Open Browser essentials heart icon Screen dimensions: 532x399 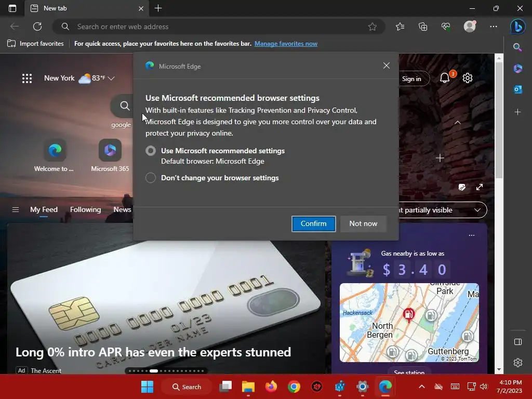[x=446, y=26]
